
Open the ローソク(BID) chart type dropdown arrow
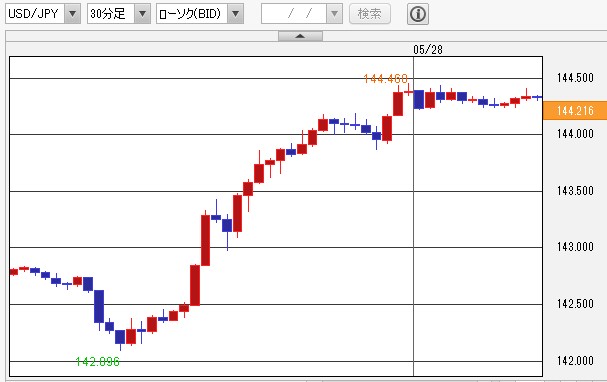tap(235, 14)
